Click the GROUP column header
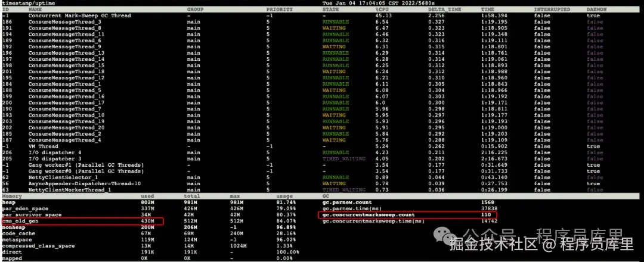The height and width of the screenshot is (262, 644). (x=195, y=9)
